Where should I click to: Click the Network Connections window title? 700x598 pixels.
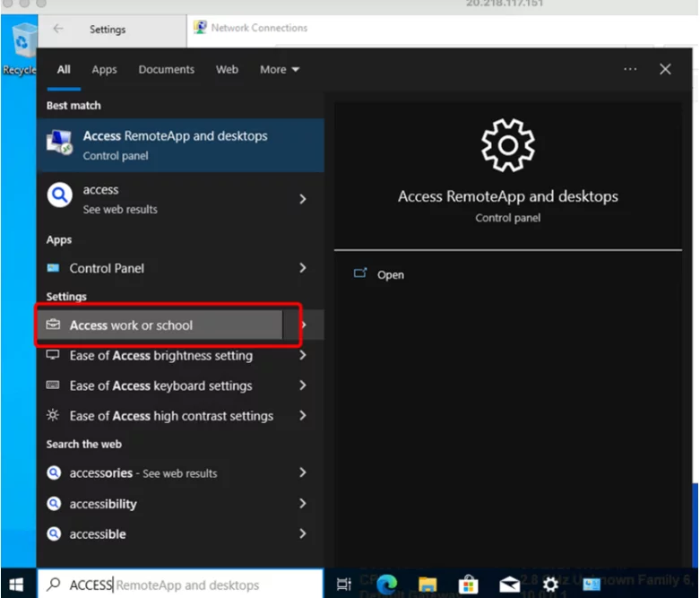click(x=259, y=28)
